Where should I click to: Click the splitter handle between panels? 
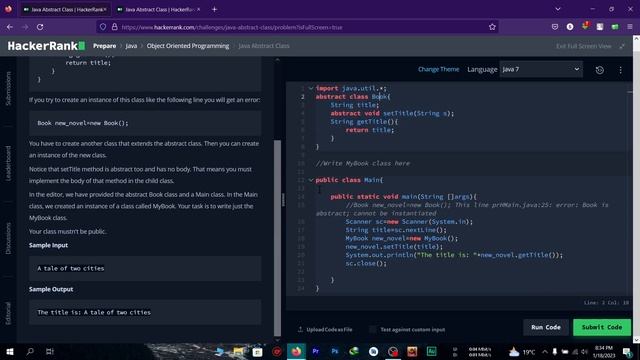[x=283, y=200]
